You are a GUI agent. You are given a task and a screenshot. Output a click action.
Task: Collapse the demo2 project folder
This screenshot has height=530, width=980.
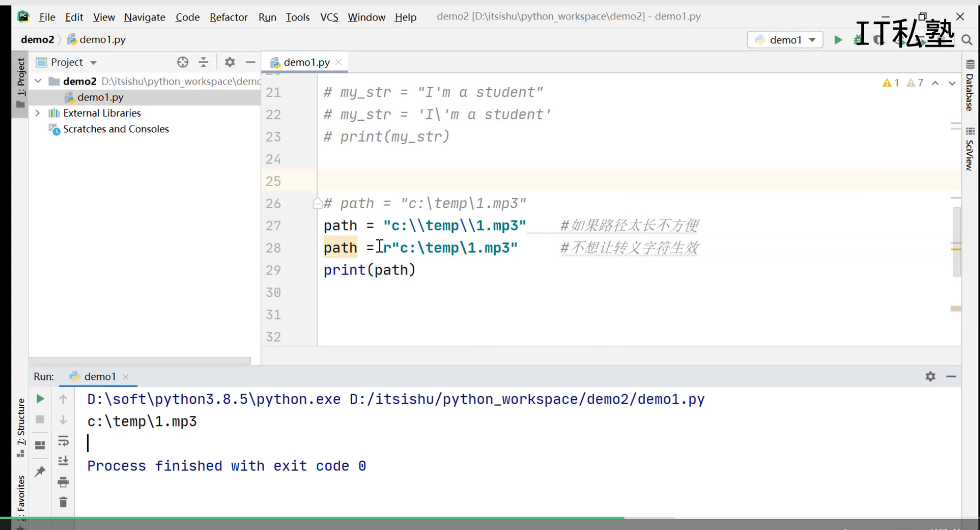pos(38,81)
